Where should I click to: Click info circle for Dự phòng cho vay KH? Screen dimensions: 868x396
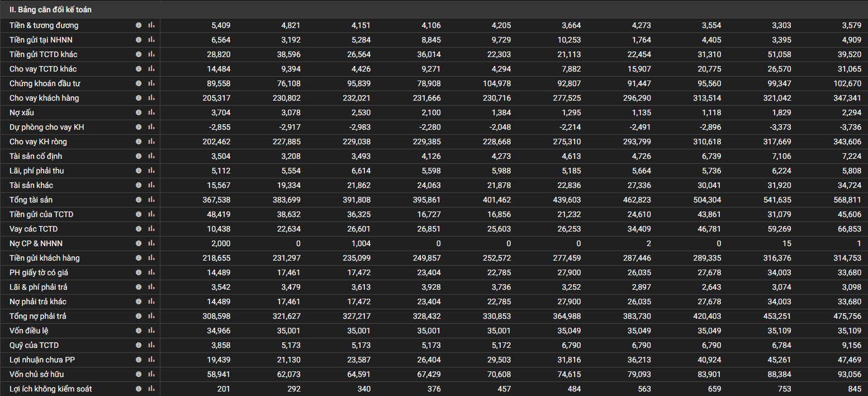[139, 127]
